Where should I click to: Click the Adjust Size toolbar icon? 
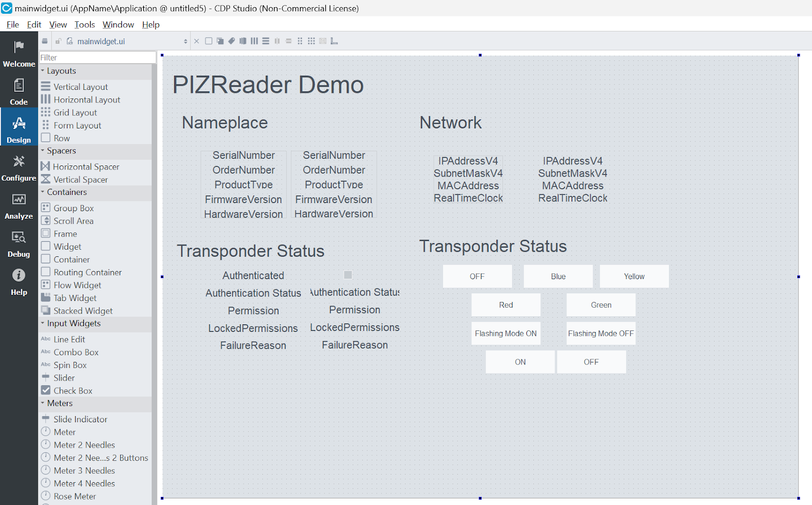(334, 41)
